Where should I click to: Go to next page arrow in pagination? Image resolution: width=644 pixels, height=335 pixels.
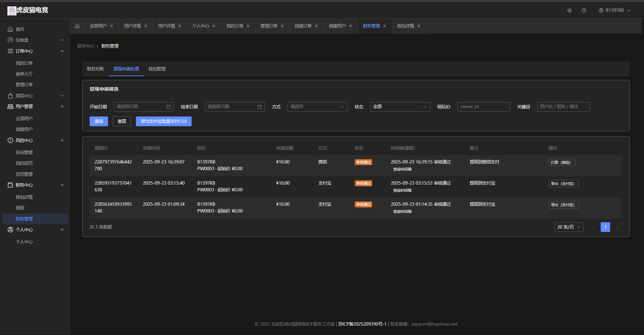click(x=617, y=227)
